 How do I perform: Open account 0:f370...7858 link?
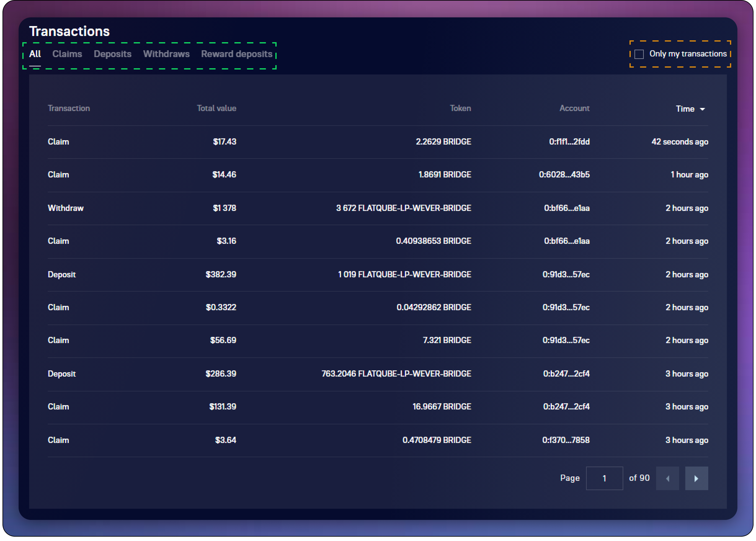[x=566, y=440]
